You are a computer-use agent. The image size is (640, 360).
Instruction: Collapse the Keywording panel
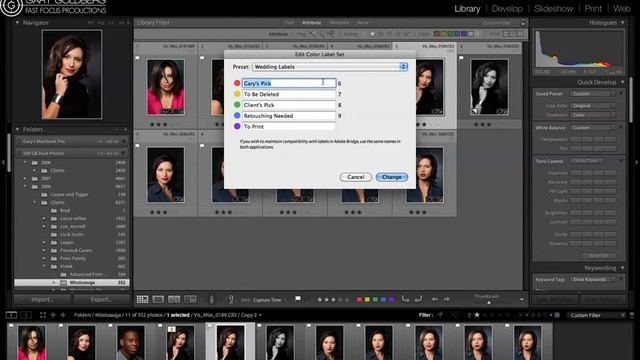click(622, 268)
